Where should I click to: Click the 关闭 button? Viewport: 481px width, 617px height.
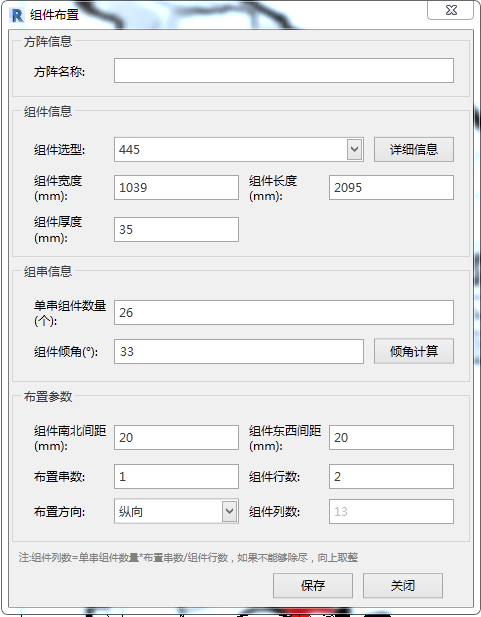(403, 586)
